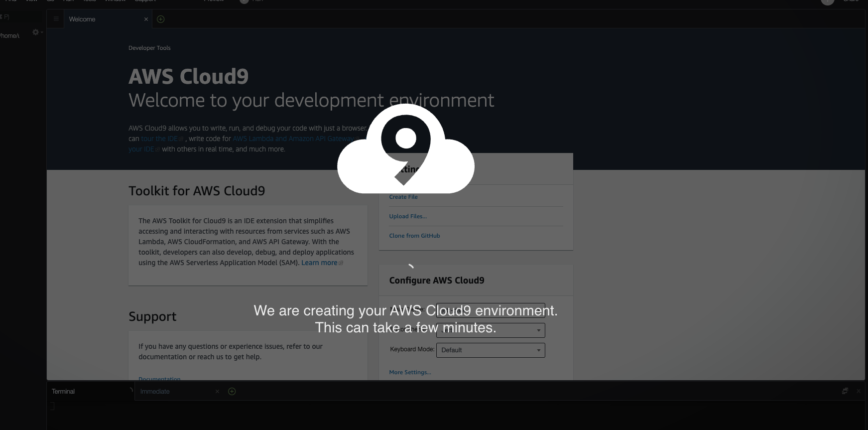
Task: Click the 'Configure AWS Cloud9' heading
Action: coord(437,281)
